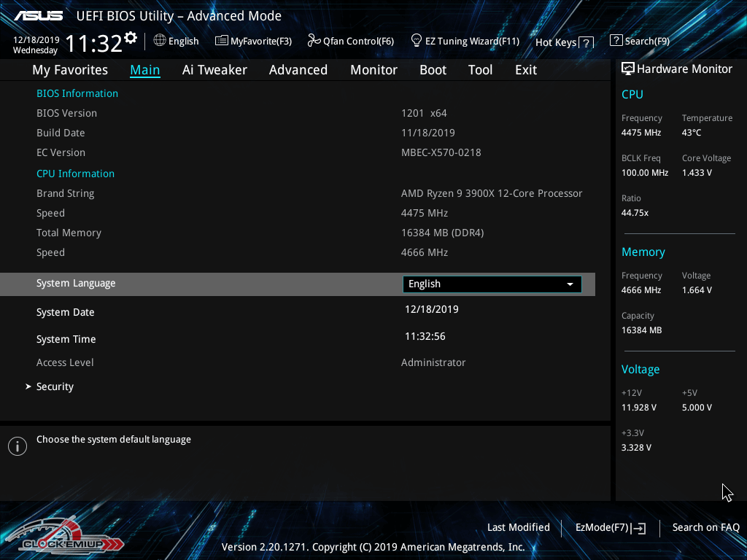Expand the Security submenu

tap(55, 386)
